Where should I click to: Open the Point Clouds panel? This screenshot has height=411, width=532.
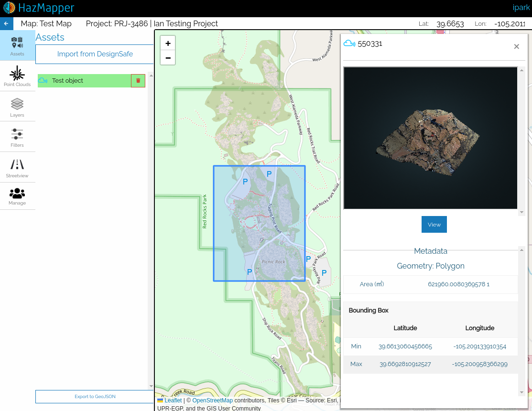pyautogui.click(x=17, y=76)
